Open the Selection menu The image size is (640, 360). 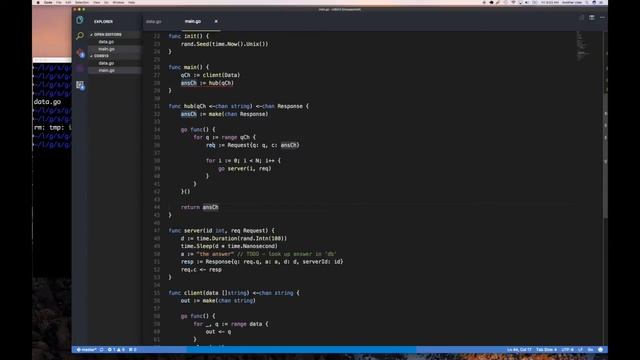(x=82, y=2)
